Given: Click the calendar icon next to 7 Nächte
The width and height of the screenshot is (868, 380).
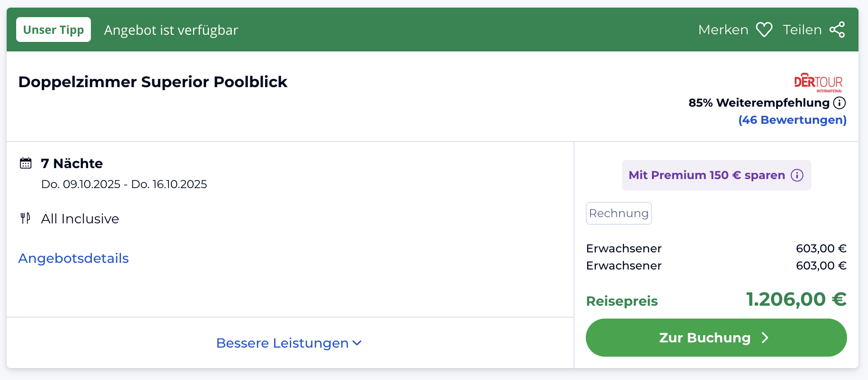Looking at the screenshot, I should tap(26, 163).
